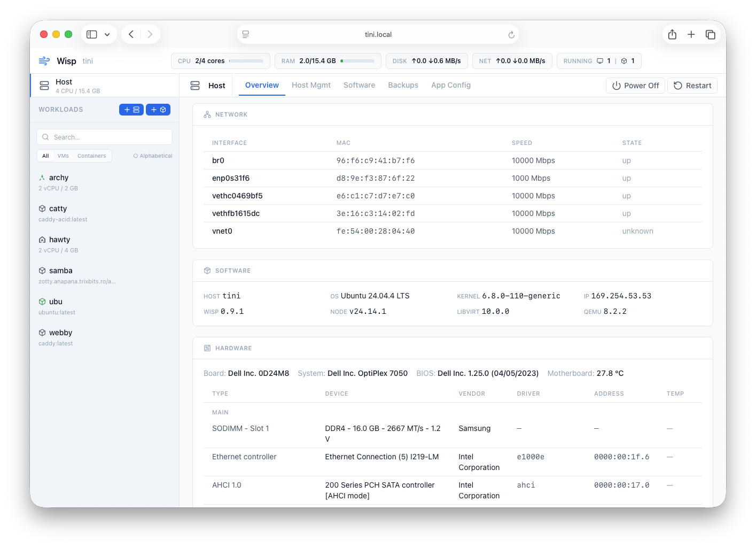
Task: Go forward in browser history
Action: [x=150, y=34]
